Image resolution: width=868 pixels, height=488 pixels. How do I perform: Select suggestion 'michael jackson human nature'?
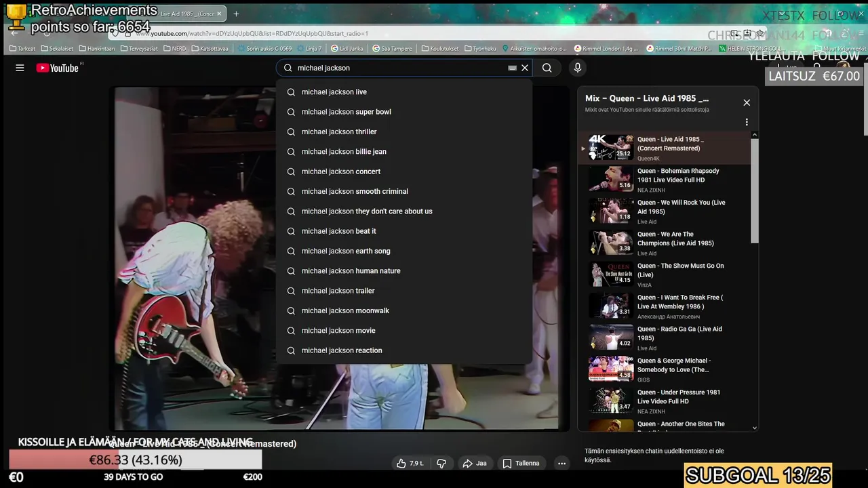(404, 271)
